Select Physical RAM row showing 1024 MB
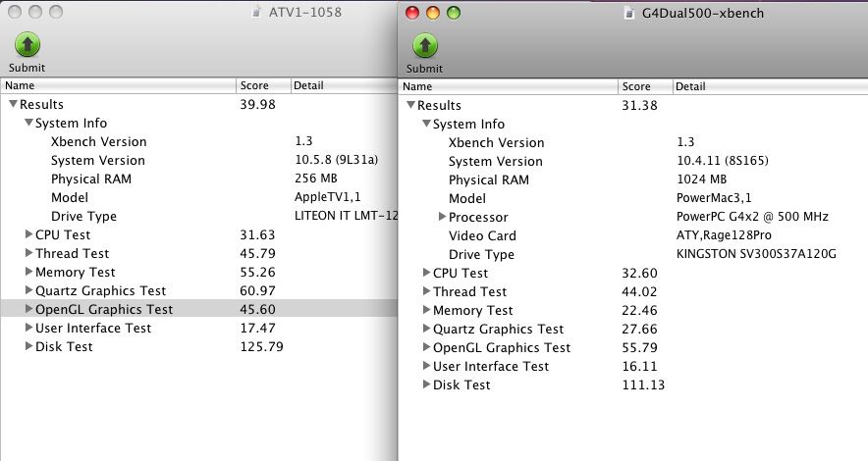This screenshot has width=868, height=461. click(632, 179)
